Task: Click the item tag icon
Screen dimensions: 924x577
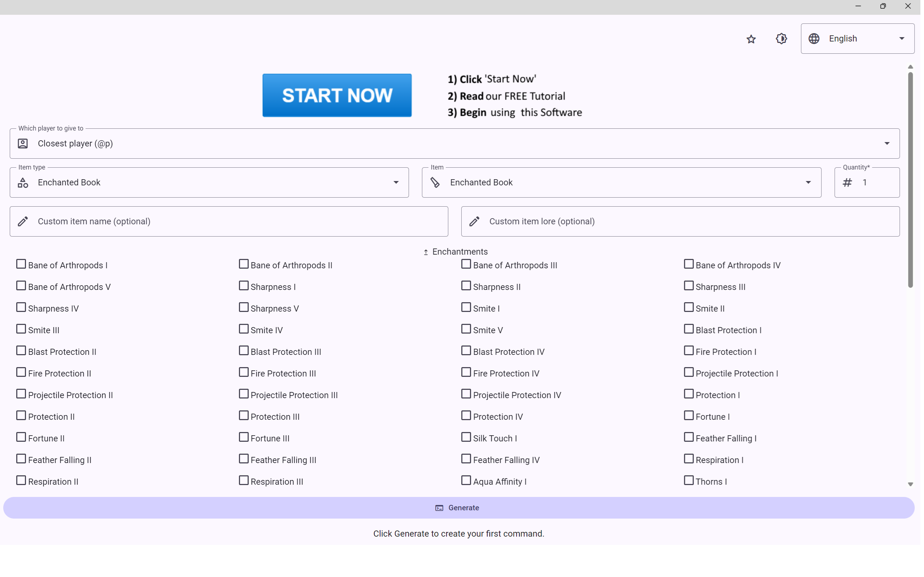Action: (x=435, y=182)
